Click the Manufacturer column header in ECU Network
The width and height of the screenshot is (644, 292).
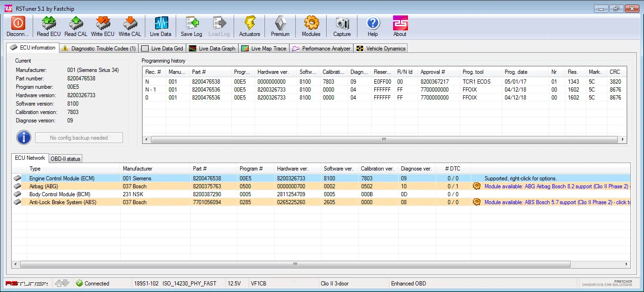click(x=155, y=169)
